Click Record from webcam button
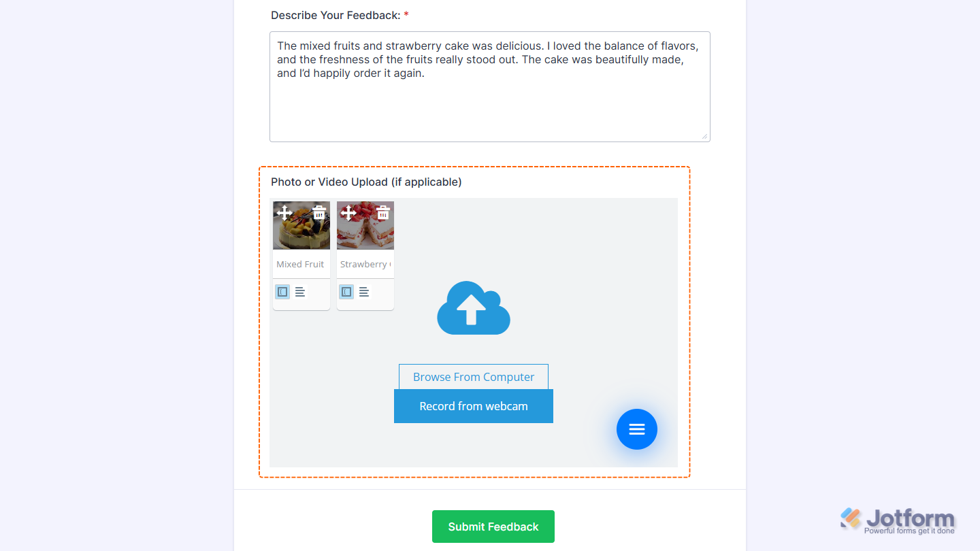 pyautogui.click(x=474, y=406)
